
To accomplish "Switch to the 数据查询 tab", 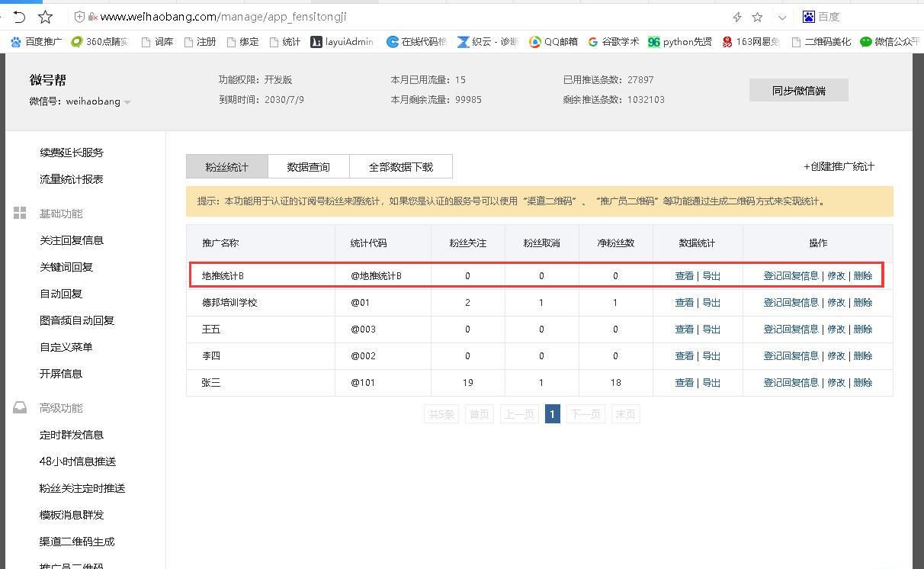I will 308,166.
